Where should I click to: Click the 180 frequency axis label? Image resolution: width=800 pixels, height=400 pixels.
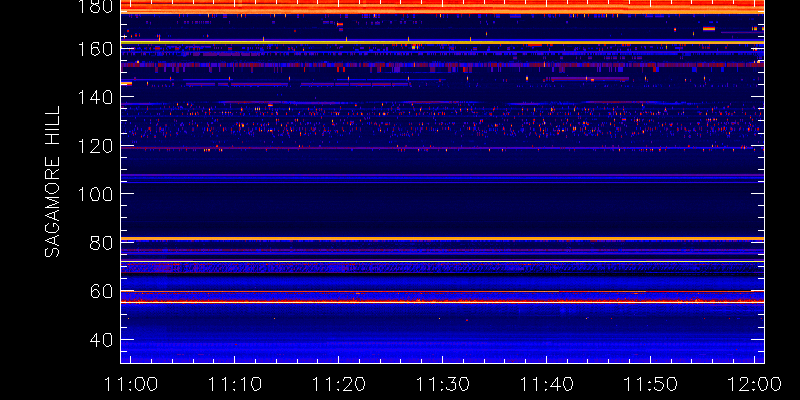pos(94,6)
